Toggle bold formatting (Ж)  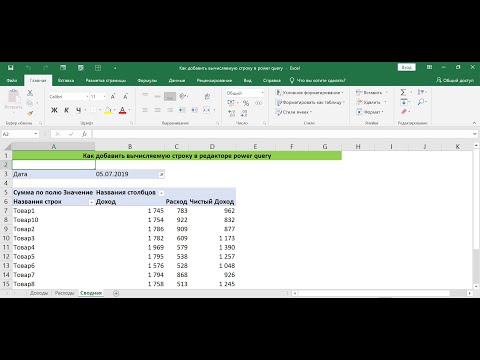54,110
